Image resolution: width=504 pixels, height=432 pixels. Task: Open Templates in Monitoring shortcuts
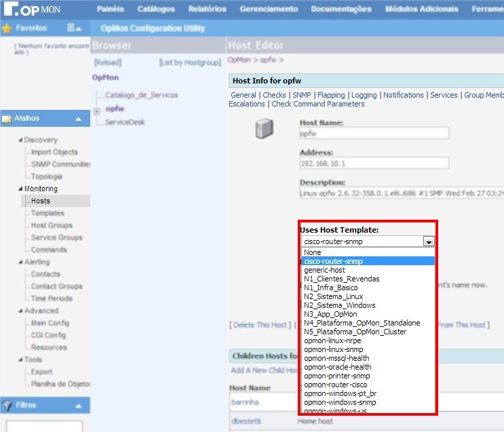pyautogui.click(x=47, y=213)
